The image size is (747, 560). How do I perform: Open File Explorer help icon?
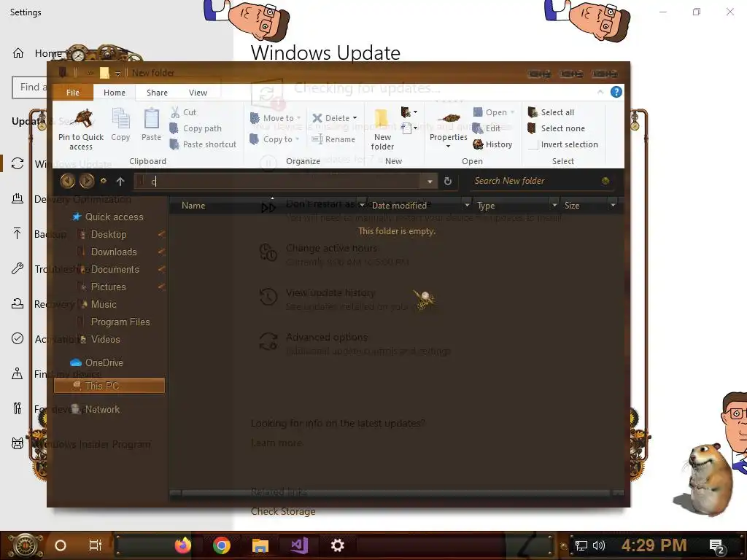click(x=616, y=92)
